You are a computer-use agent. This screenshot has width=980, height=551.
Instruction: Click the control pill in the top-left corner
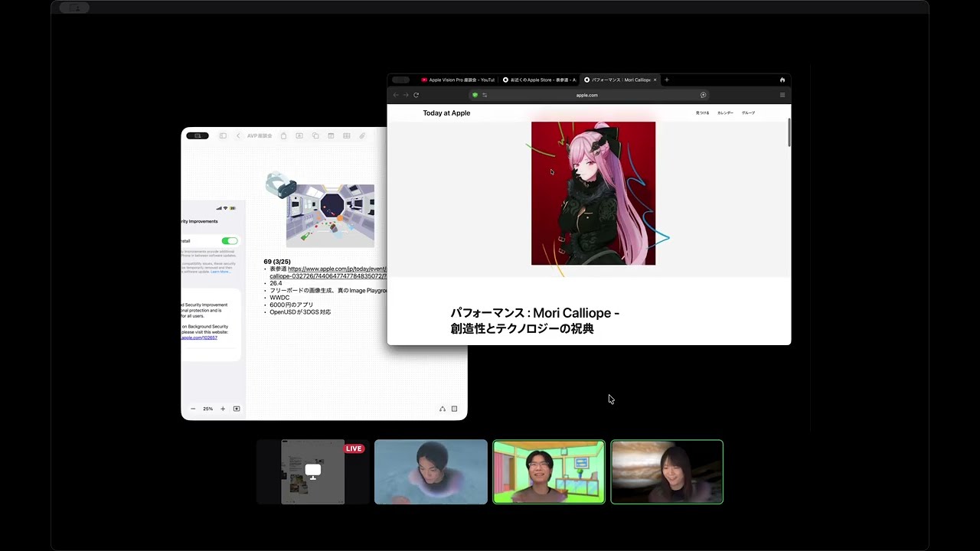click(74, 8)
